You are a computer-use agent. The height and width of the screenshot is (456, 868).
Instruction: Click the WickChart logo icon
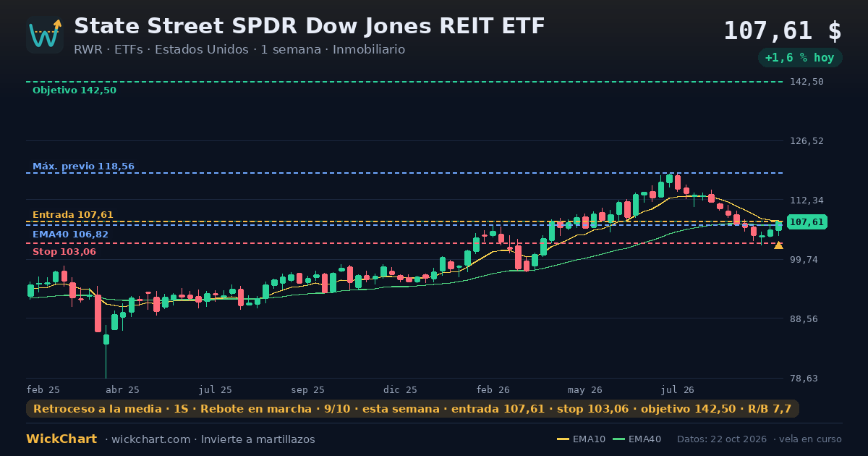click(45, 35)
